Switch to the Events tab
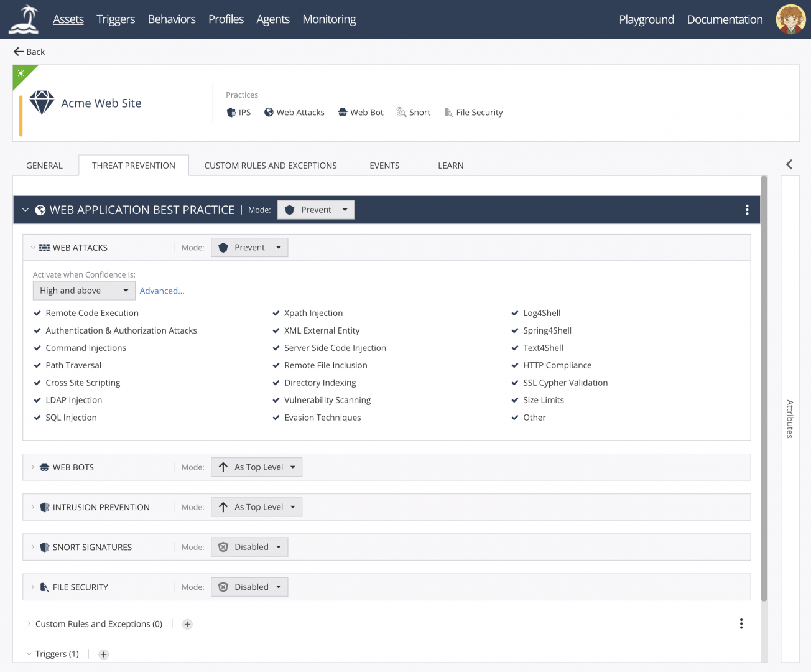 (384, 166)
